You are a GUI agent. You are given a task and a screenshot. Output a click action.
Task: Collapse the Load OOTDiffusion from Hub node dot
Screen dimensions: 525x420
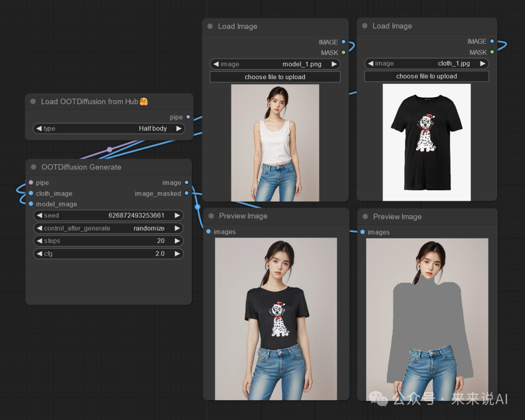[x=33, y=101]
